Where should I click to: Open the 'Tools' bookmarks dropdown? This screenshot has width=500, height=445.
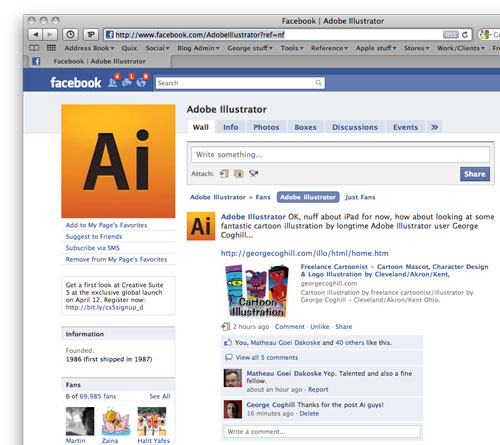292,48
